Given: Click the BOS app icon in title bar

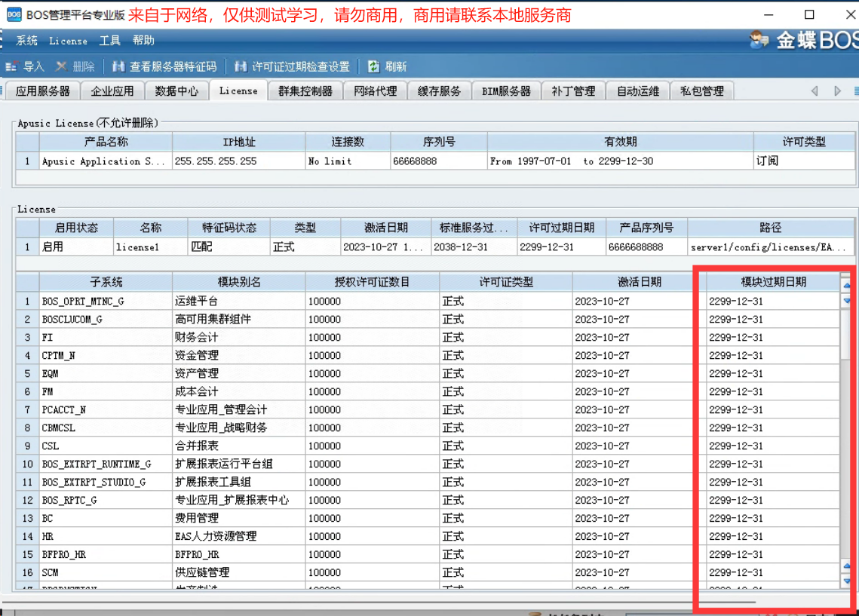Looking at the screenshot, I should pyautogui.click(x=14, y=15).
